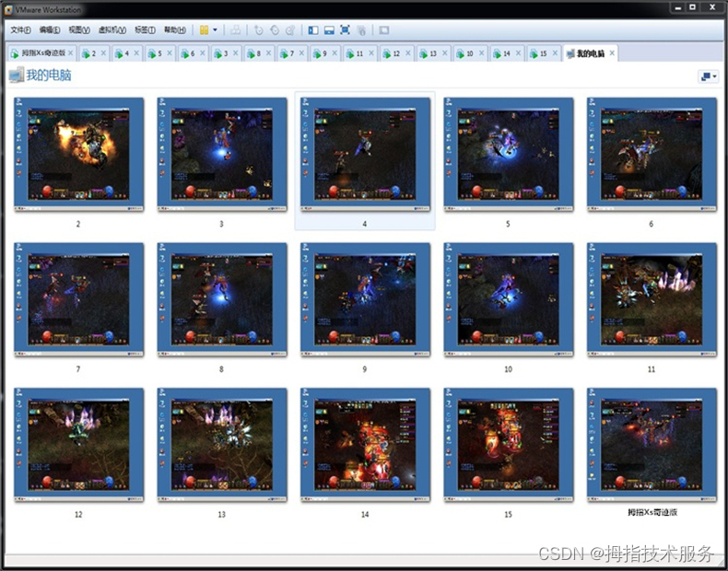
Task: Click the Send Ctrl+Alt+Del toolbar icon
Action: pos(235,30)
